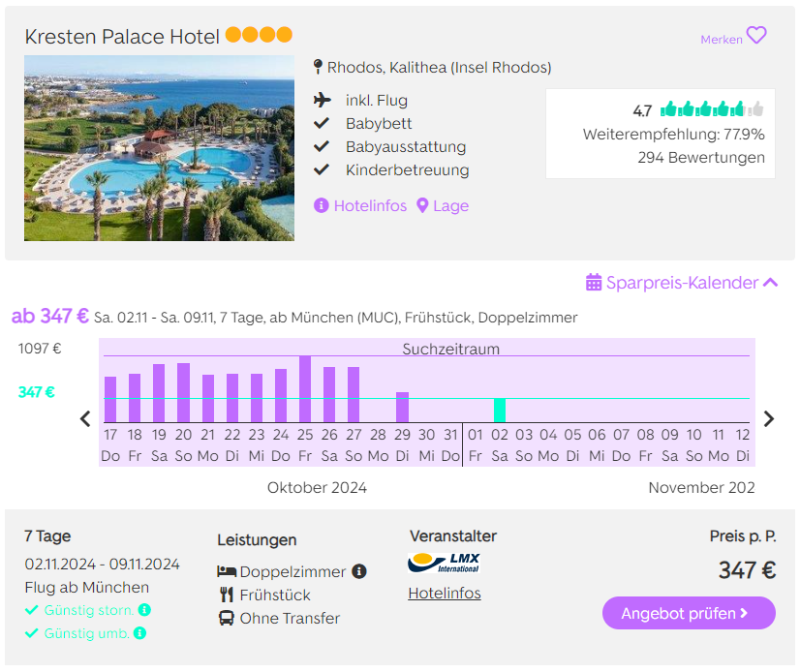The image size is (800, 672).
Task: Click the LMX International operator logo
Action: click(444, 563)
